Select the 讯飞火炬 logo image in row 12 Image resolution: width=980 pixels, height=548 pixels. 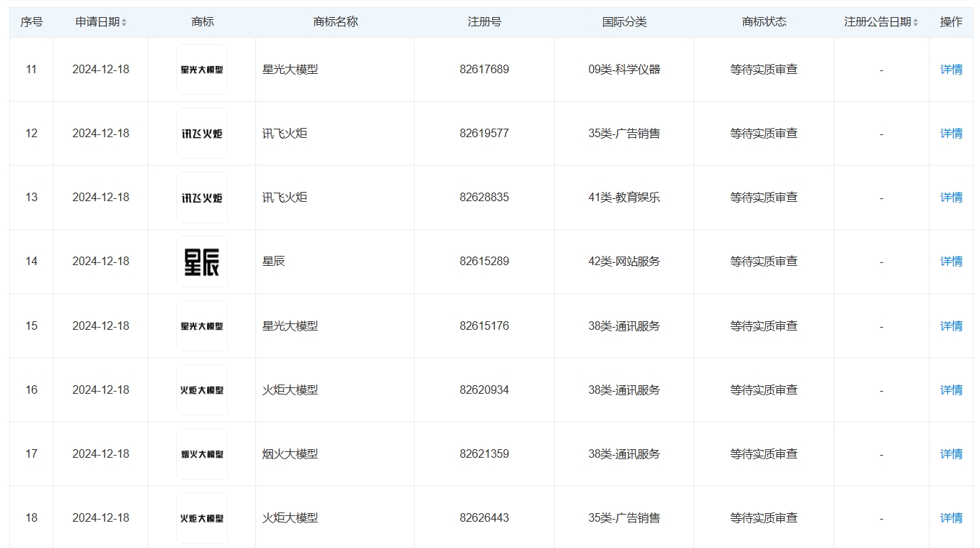coord(201,133)
